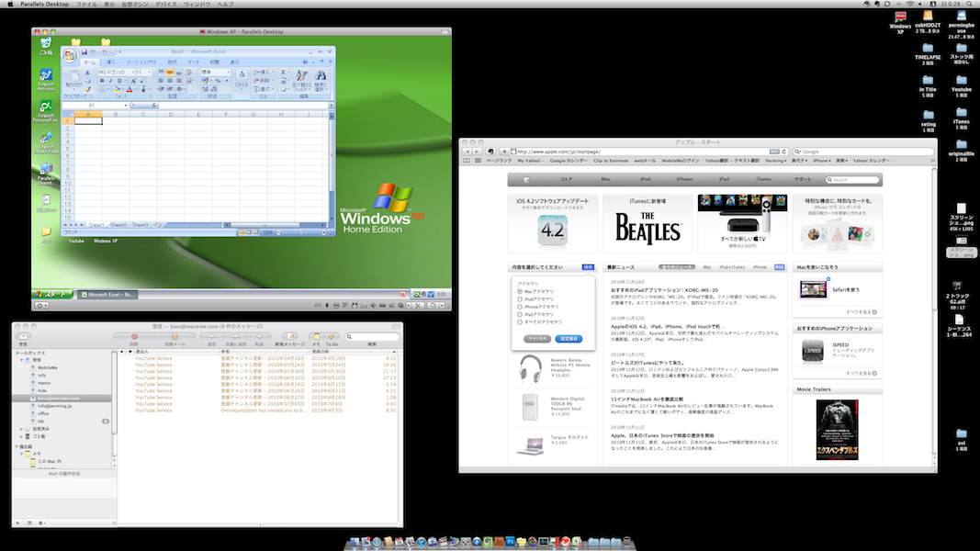Click the Excel Office button orb
The image size is (980, 551).
(x=70, y=56)
